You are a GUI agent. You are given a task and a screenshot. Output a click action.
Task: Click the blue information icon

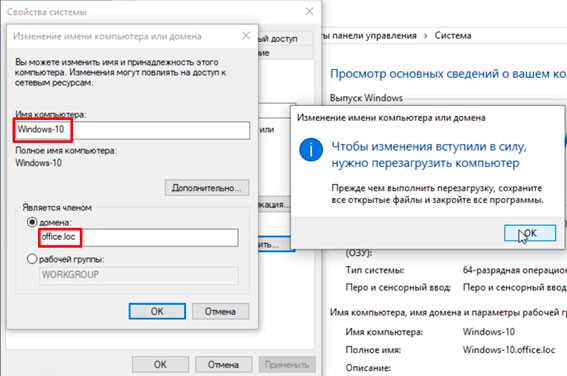coord(311,149)
